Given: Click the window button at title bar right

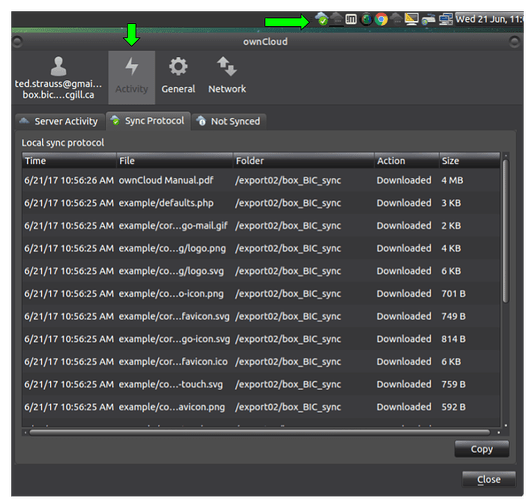Looking at the screenshot, I should coord(515,42).
